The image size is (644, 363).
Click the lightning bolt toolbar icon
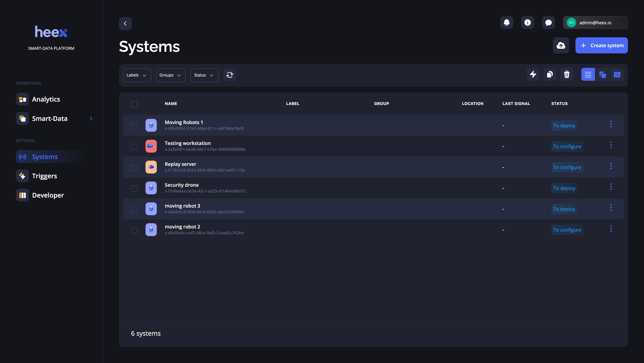(x=533, y=74)
